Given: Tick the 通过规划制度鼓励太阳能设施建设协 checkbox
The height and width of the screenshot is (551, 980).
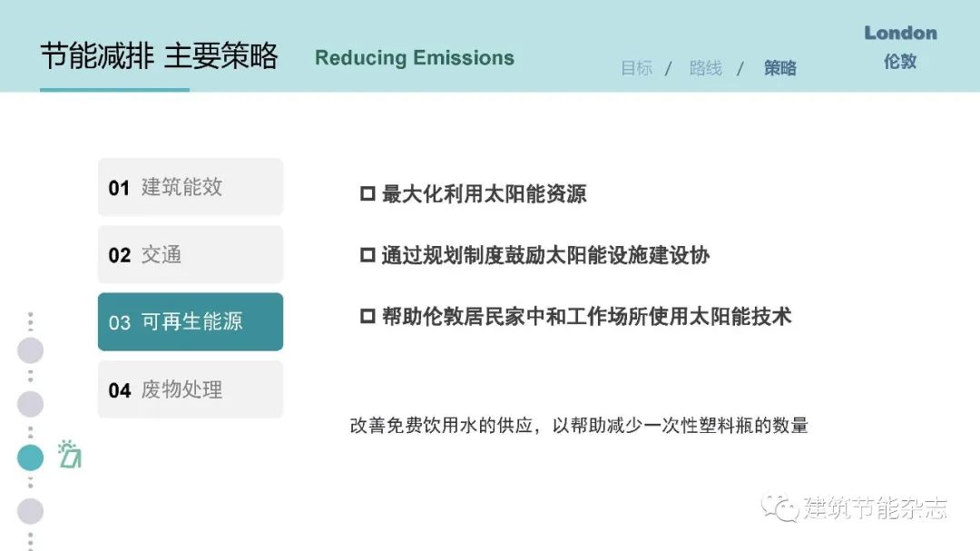Looking at the screenshot, I should 367,256.
